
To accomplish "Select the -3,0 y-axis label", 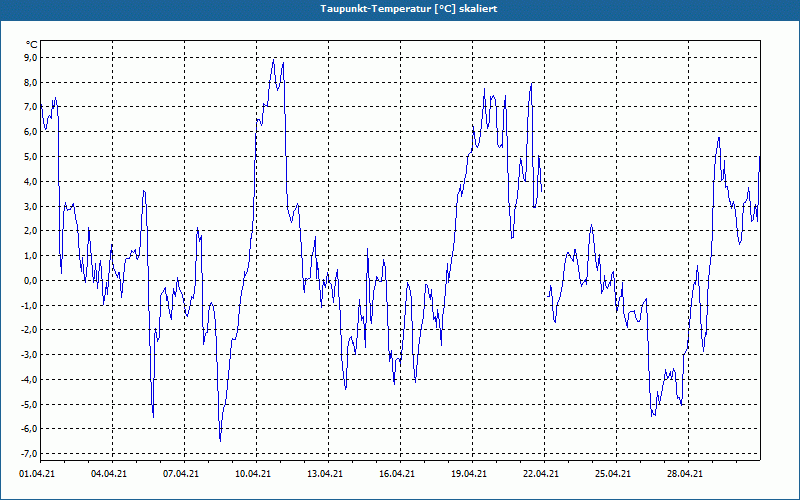I will tap(30, 355).
